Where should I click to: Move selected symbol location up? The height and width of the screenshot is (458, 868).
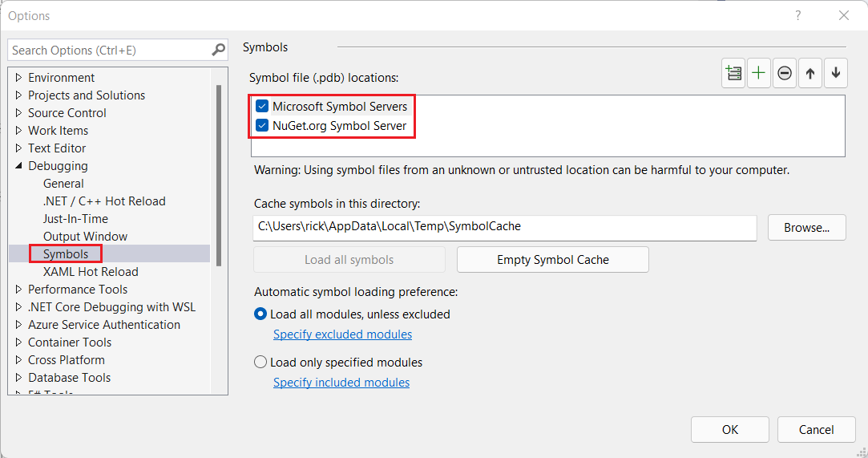810,74
